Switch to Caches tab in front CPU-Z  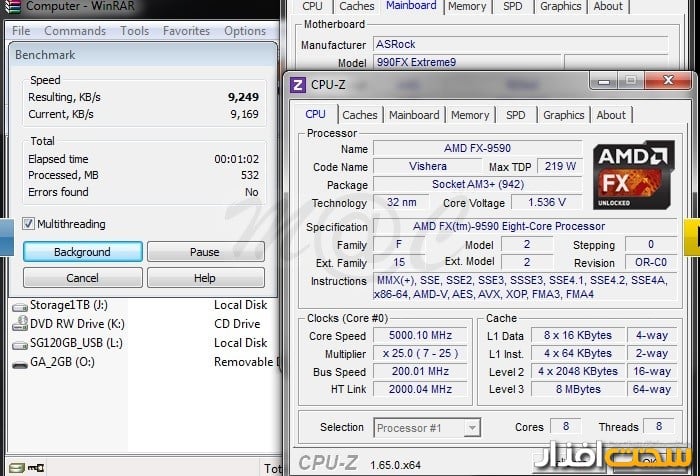(x=360, y=115)
